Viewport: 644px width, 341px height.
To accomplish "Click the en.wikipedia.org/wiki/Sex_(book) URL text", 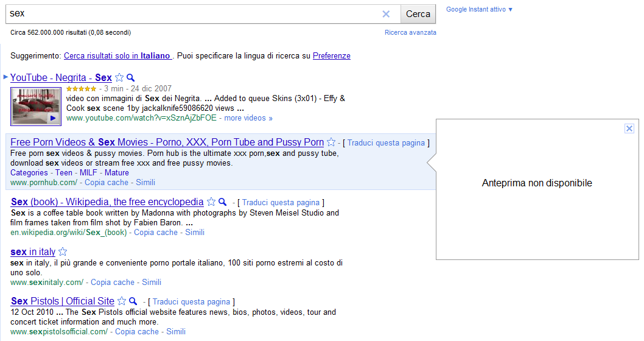I will 69,233.
